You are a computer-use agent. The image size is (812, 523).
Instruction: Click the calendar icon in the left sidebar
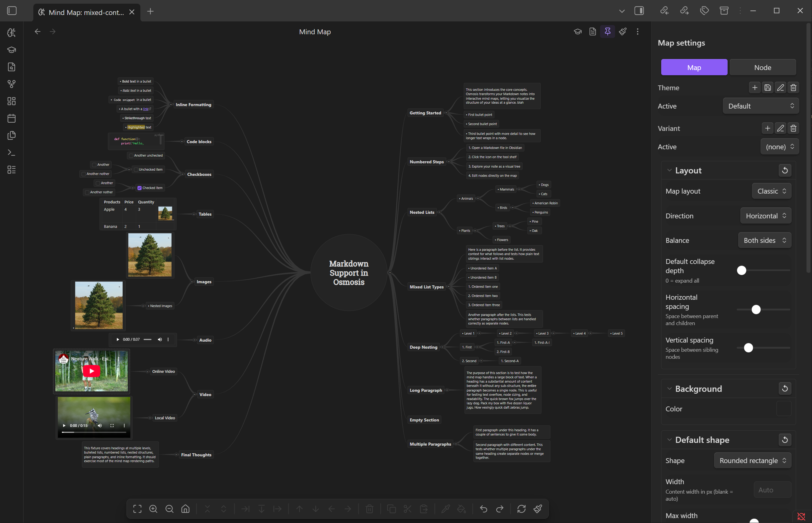pyautogui.click(x=11, y=118)
